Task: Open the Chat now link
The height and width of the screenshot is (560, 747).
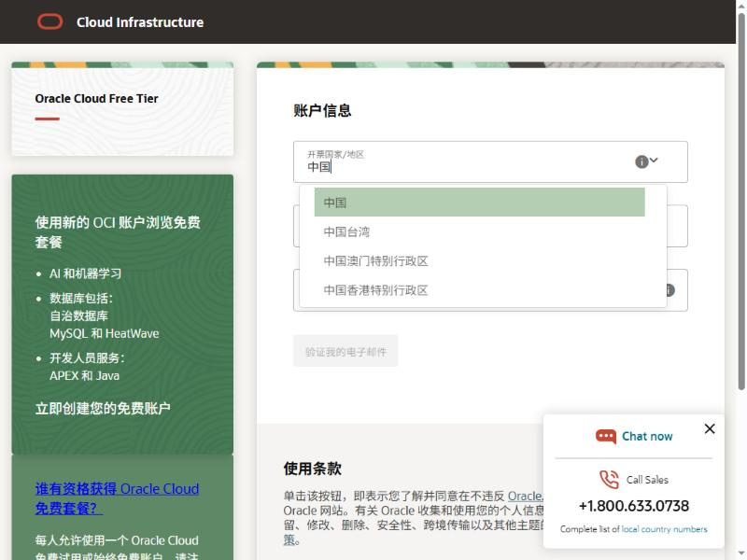Action: click(x=647, y=436)
